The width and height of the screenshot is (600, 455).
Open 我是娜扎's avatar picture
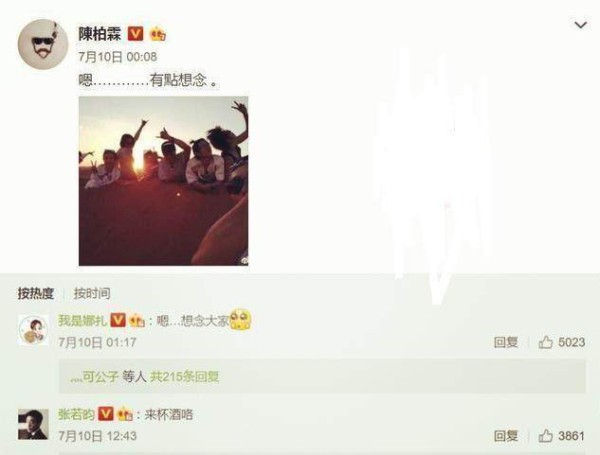click(33, 330)
